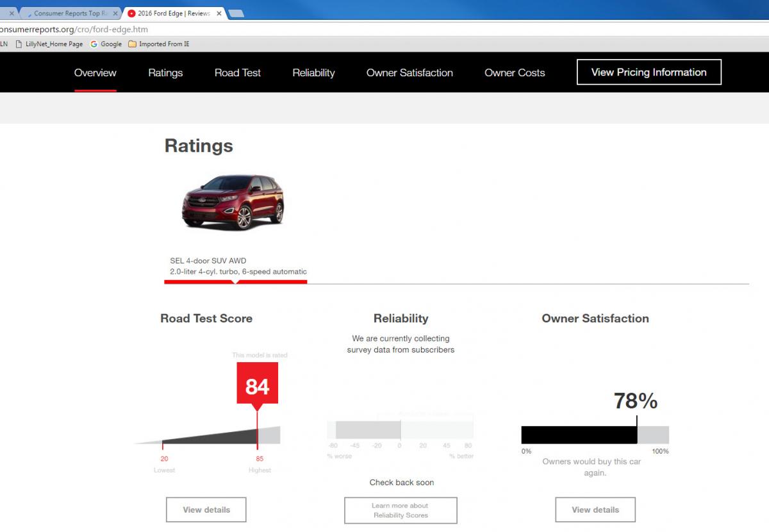
Task: Click the Imported From IE folder icon
Action: point(133,44)
